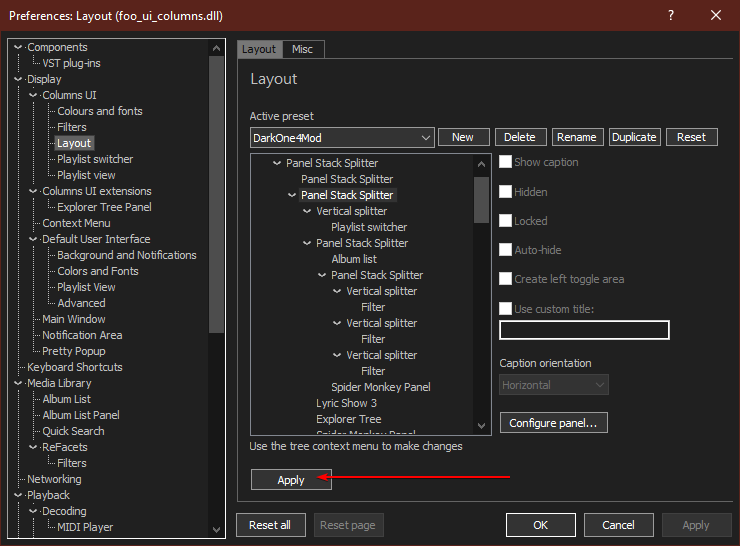Select Playlist switcher in layout tree
Screen dimensions: 740x546
pyautogui.click(x=369, y=227)
